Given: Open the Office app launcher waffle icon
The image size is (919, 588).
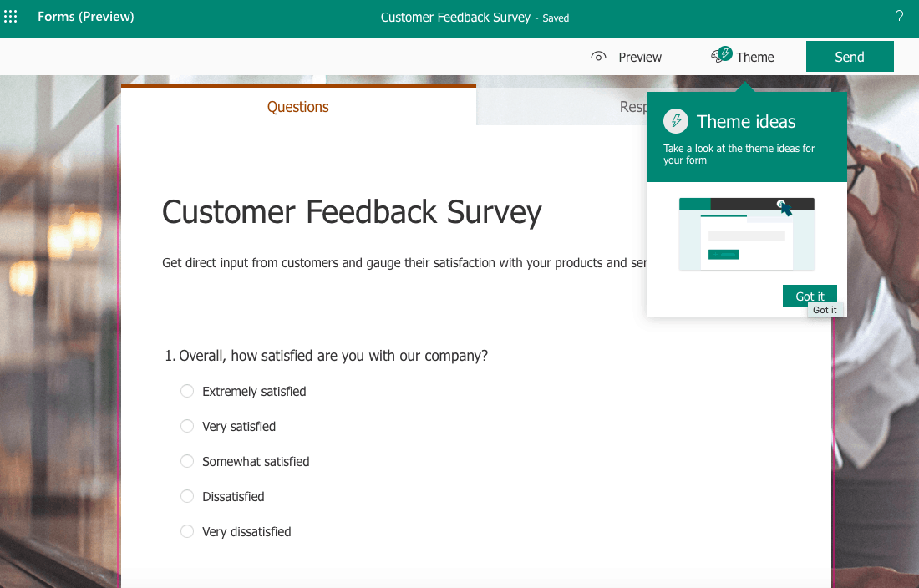Looking at the screenshot, I should click(10, 16).
